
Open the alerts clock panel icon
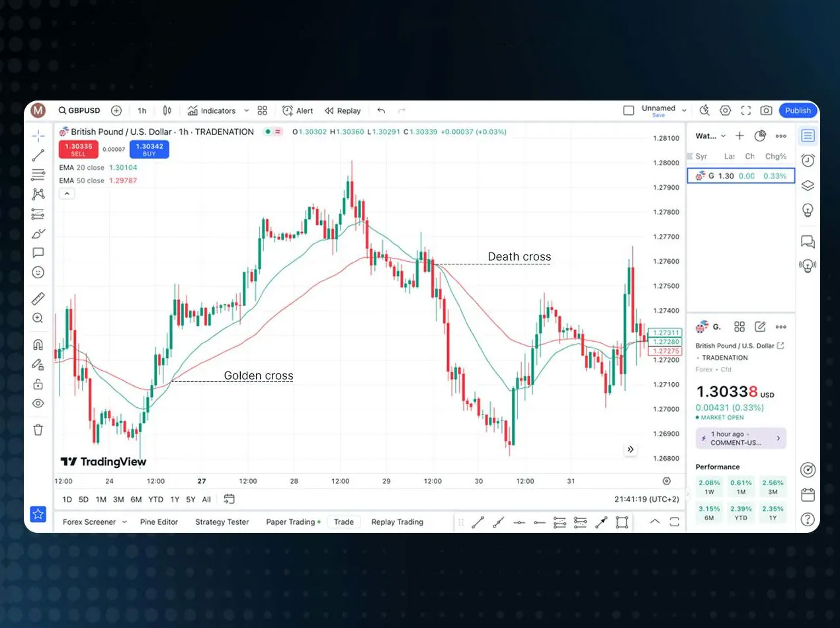point(807,161)
